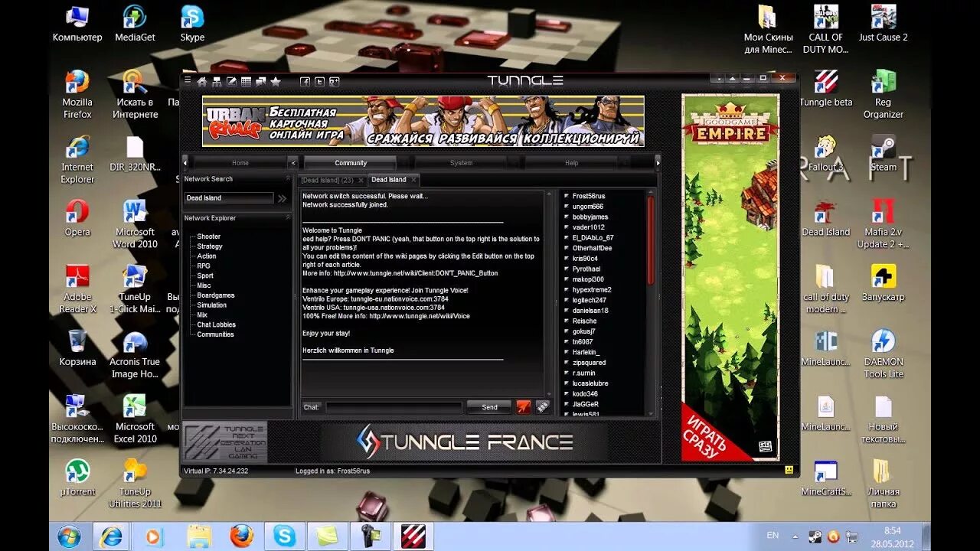Select user Frost56rus in user list

(x=588, y=196)
